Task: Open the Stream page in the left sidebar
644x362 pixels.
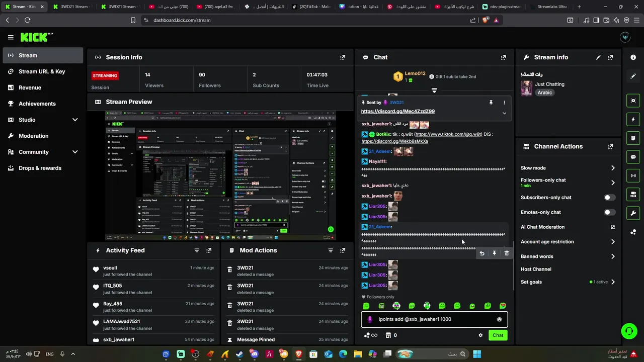Action: point(43,55)
